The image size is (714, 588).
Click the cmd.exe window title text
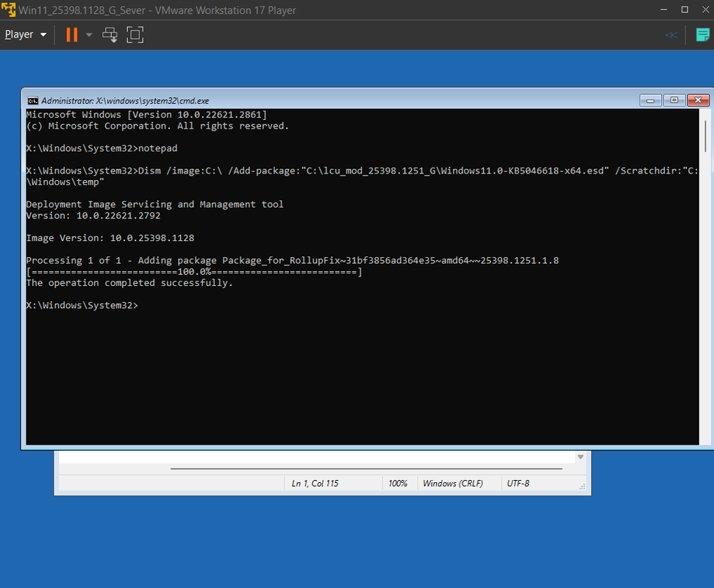click(x=125, y=101)
